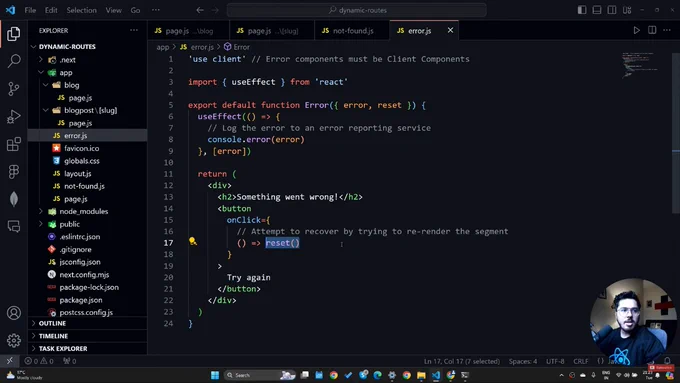
Task: Click Ln 17, Col 17 status entry
Action: (x=461, y=361)
